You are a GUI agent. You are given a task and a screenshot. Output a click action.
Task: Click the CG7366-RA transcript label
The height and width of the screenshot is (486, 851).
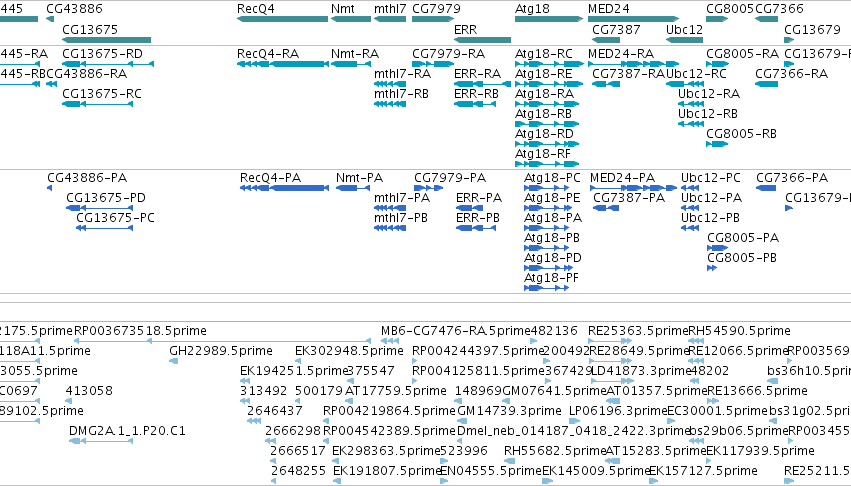click(791, 73)
